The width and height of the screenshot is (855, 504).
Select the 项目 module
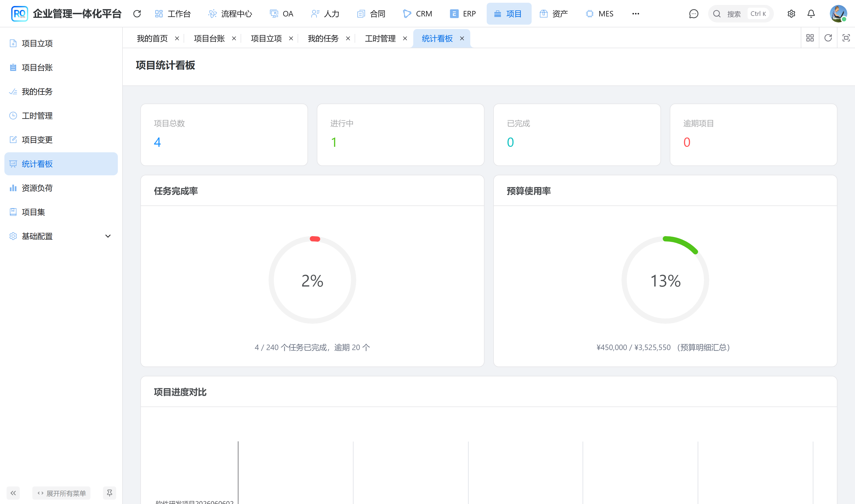point(509,14)
